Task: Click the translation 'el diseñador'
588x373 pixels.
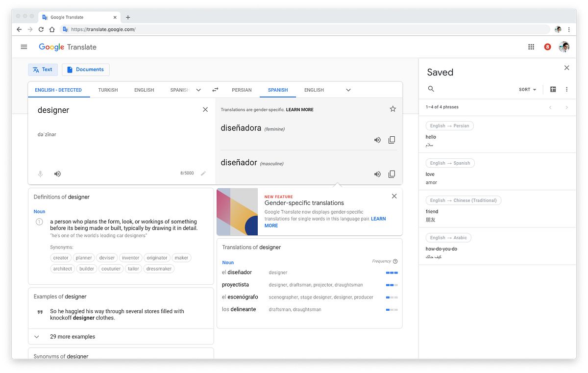Action: [237, 272]
